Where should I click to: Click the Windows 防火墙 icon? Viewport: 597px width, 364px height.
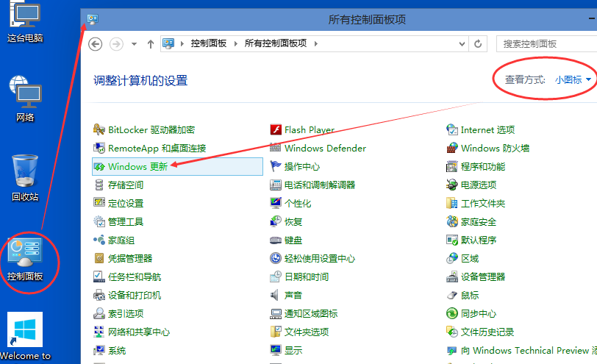(453, 149)
